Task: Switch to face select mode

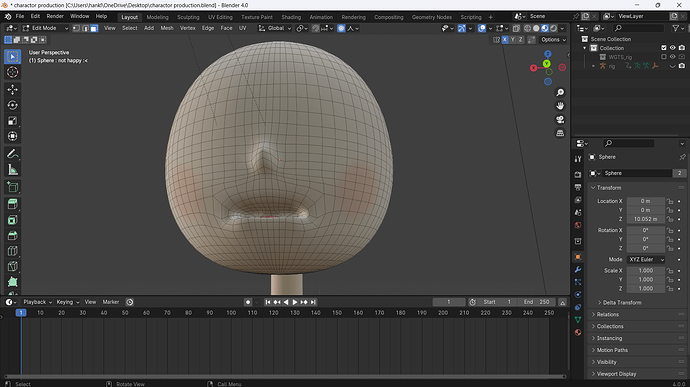Action: [x=94, y=28]
